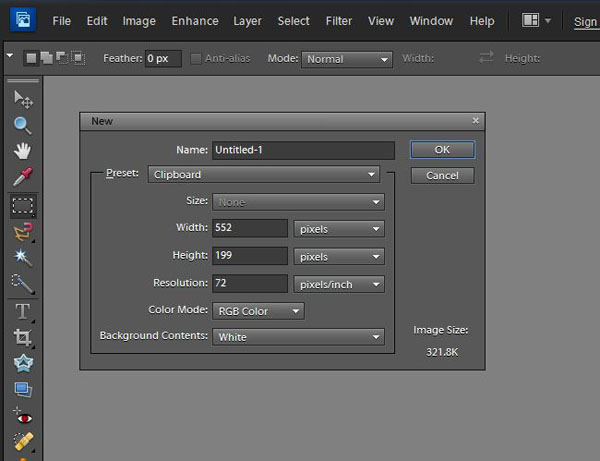Select the Move tool

(x=23, y=99)
